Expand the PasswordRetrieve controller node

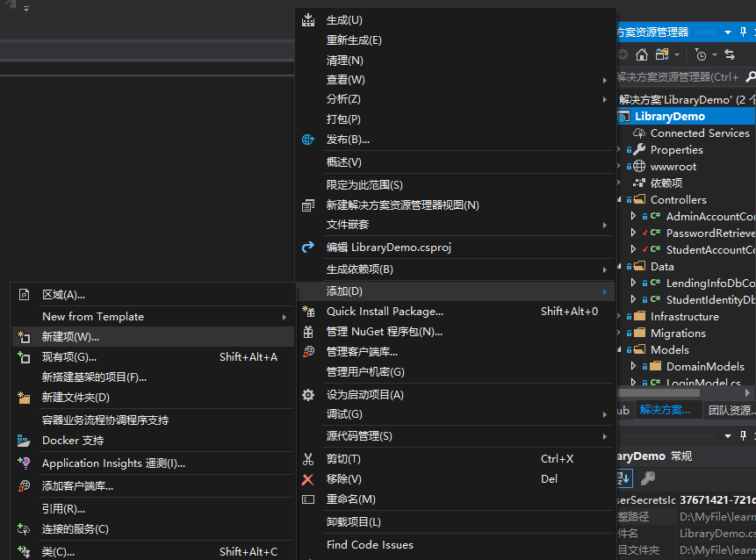pyautogui.click(x=634, y=233)
